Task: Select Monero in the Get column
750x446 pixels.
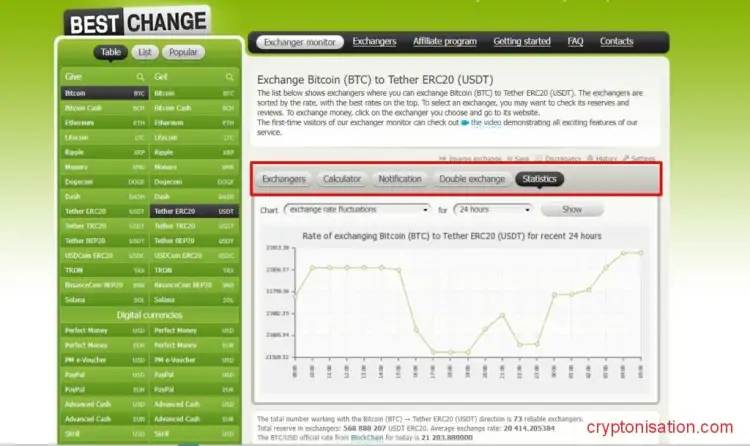Action: 194,167
